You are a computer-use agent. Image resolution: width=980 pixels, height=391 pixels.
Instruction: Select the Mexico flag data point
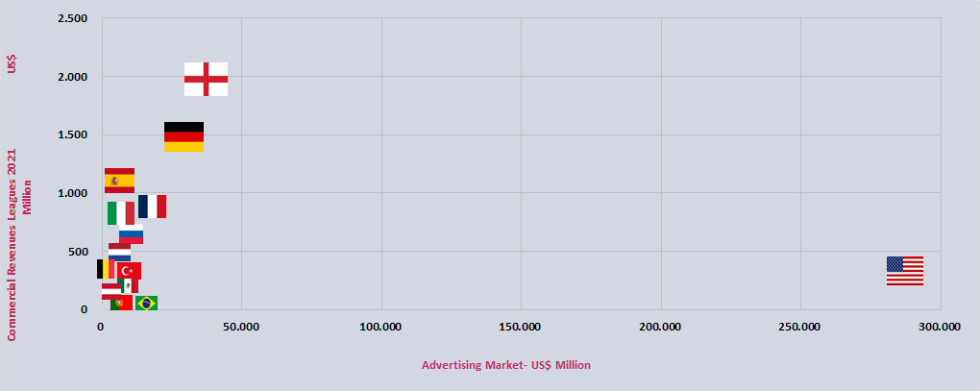coord(130,285)
